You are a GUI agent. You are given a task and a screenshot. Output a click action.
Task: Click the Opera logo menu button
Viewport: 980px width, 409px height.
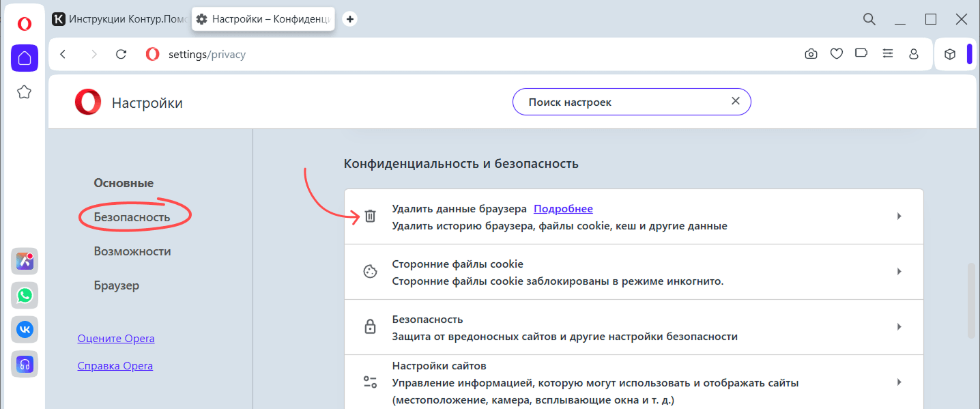[25, 25]
